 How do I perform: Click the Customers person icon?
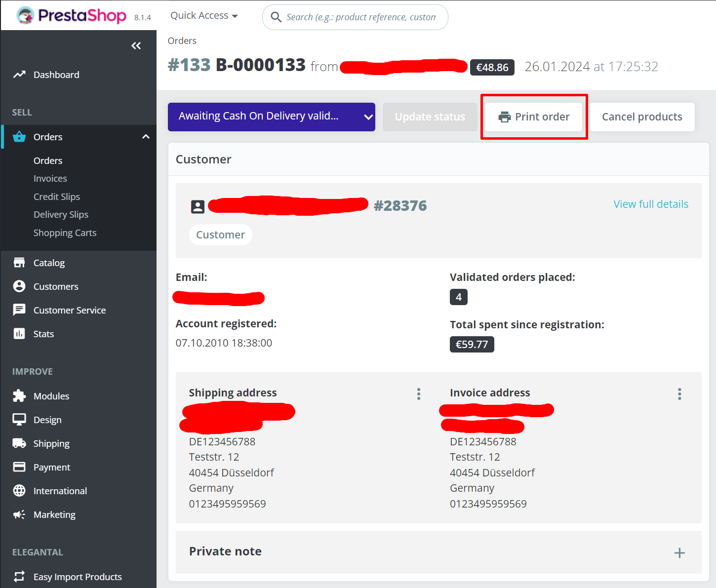[19, 286]
